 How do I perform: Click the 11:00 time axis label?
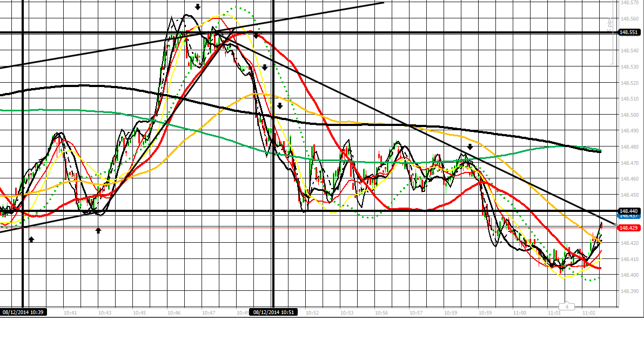(x=520, y=312)
